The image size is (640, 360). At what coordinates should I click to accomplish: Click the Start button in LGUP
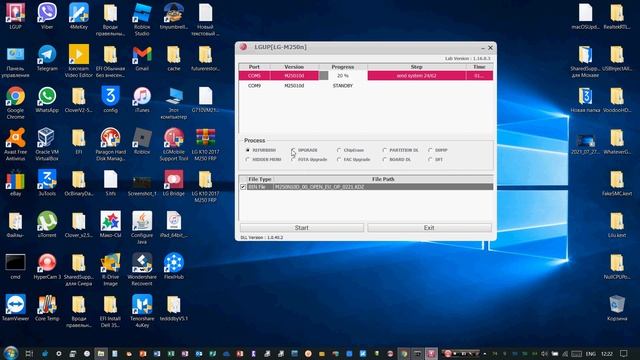point(302,228)
